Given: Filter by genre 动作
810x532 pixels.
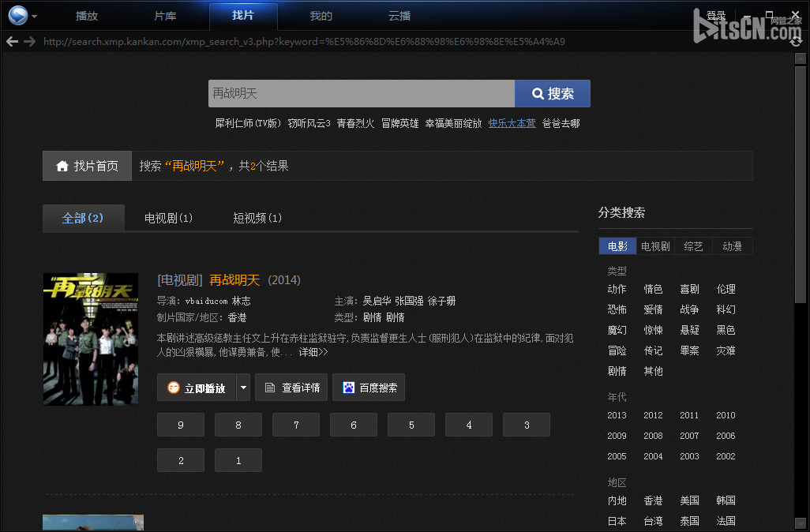Looking at the screenshot, I should click(617, 289).
